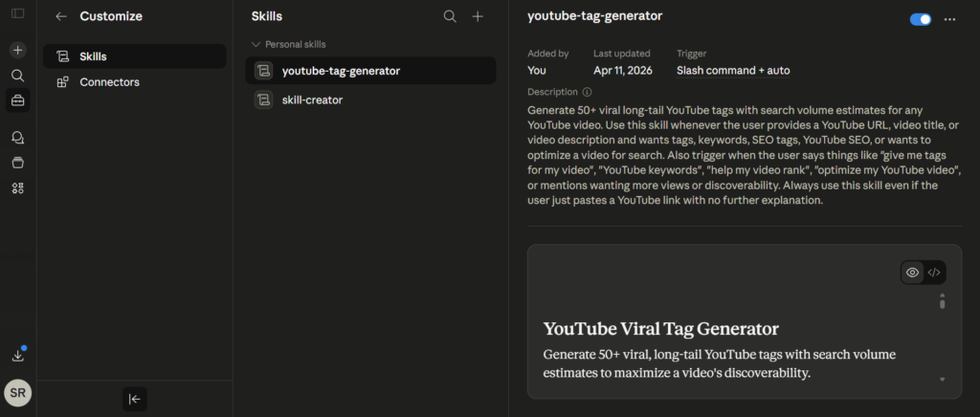Viewport: 980px width, 417px height.
Task: Collapse the Personal skills section
Action: [x=256, y=44]
